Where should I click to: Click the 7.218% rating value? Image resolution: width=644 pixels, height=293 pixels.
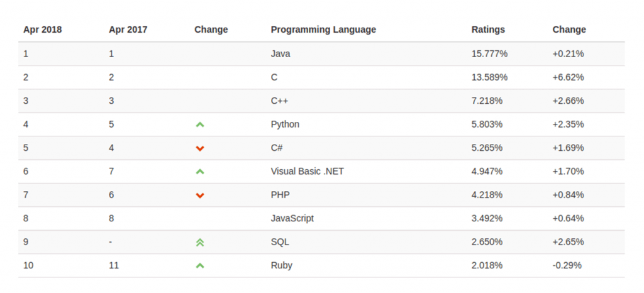coord(487,101)
